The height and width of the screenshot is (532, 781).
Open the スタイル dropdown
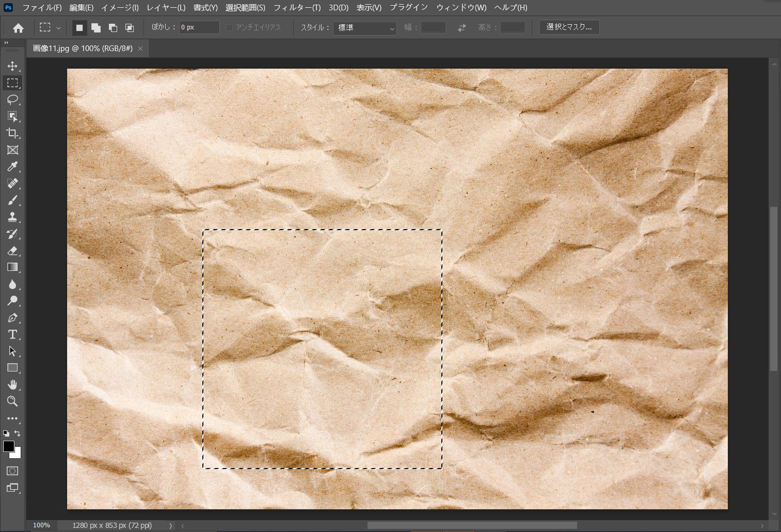[x=364, y=28]
